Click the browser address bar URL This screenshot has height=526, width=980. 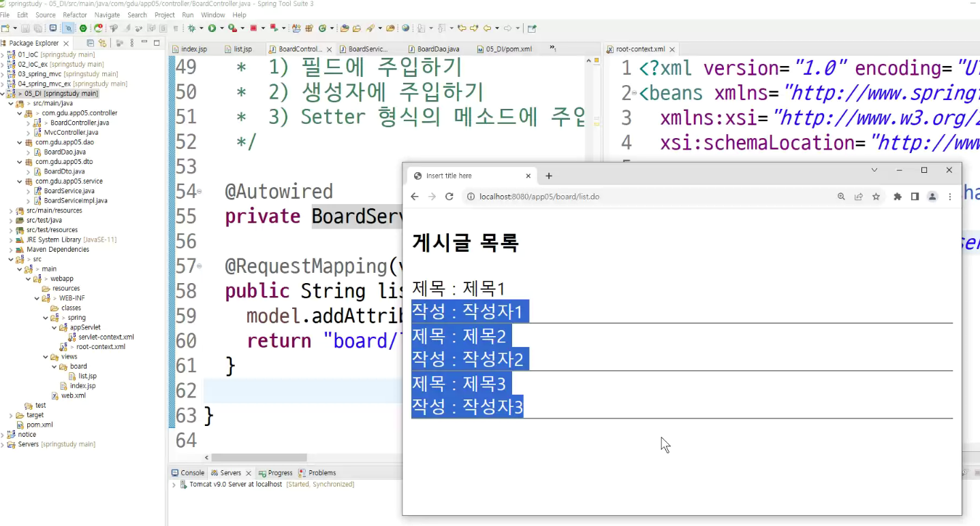pos(539,197)
